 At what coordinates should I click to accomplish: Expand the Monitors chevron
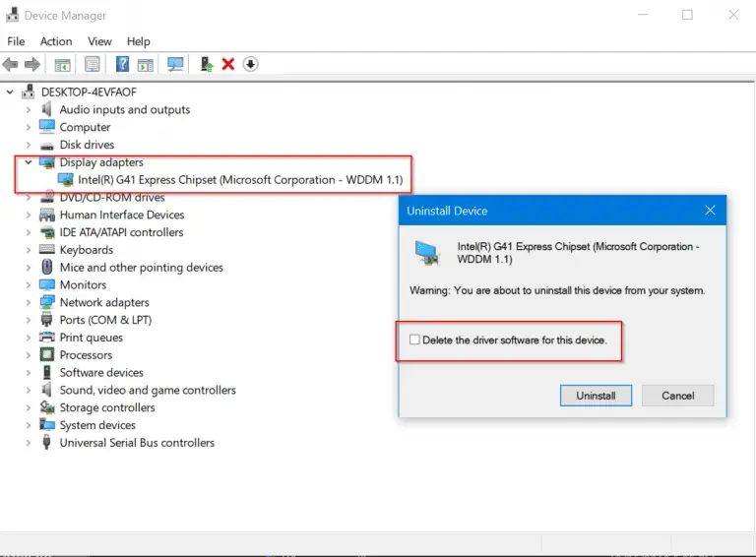click(29, 284)
